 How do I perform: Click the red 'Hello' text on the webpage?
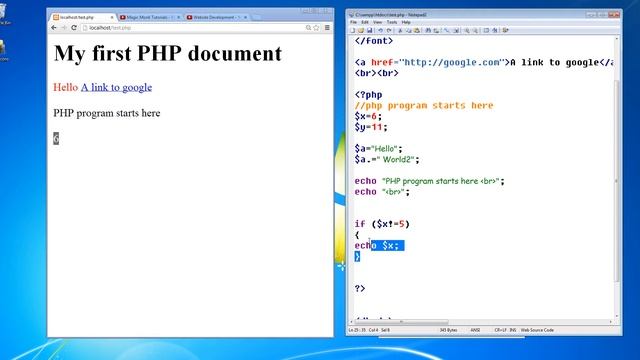click(x=65, y=87)
